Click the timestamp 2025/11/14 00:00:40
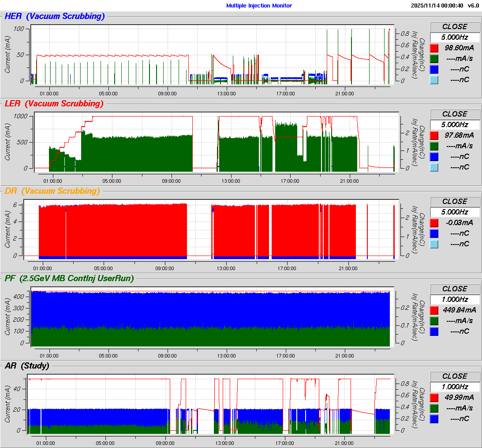482x448 pixels. [x=437, y=6]
